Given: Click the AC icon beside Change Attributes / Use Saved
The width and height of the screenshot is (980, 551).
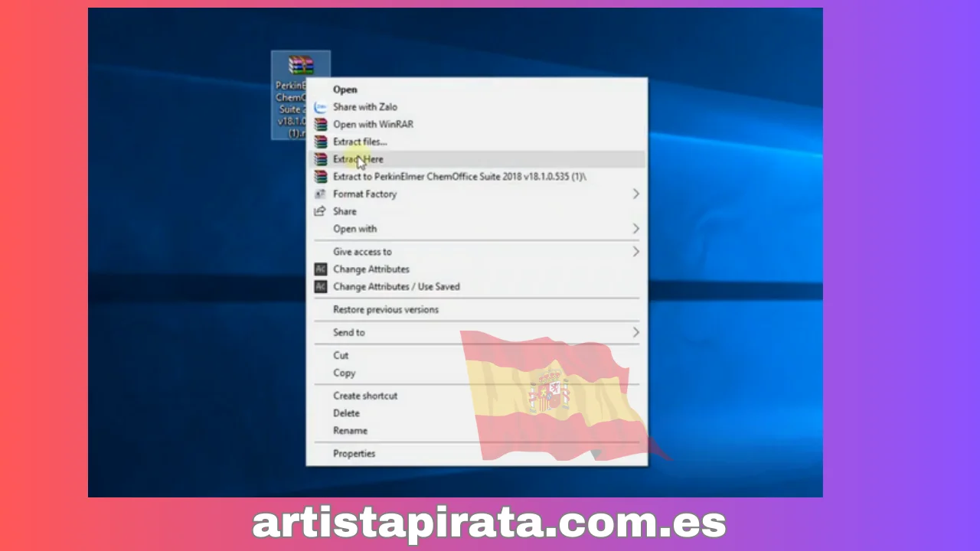Looking at the screenshot, I should tap(321, 287).
